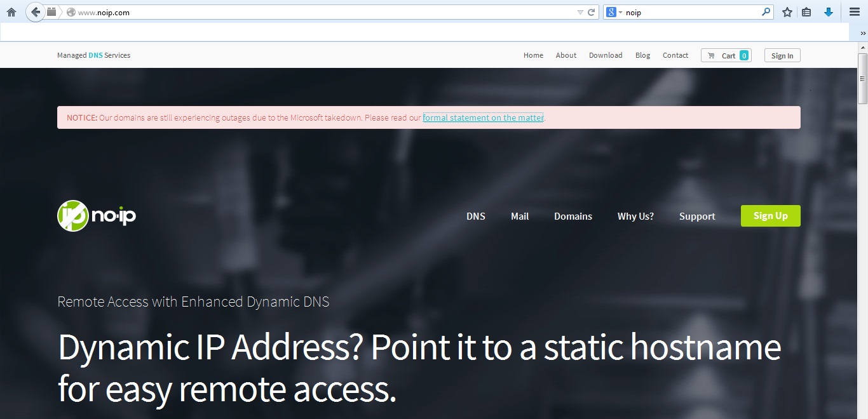Open the Mail menu item

pyautogui.click(x=520, y=216)
